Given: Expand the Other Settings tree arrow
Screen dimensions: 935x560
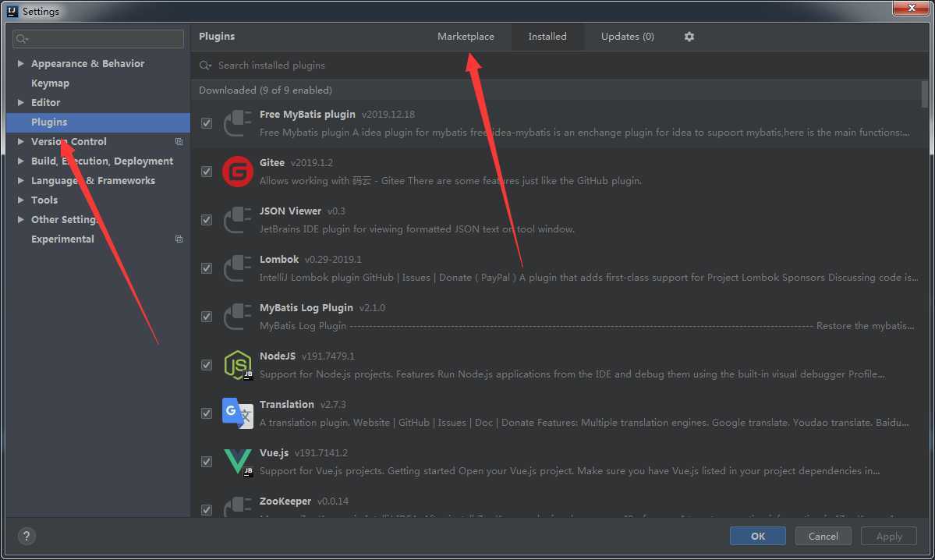Looking at the screenshot, I should coord(20,219).
